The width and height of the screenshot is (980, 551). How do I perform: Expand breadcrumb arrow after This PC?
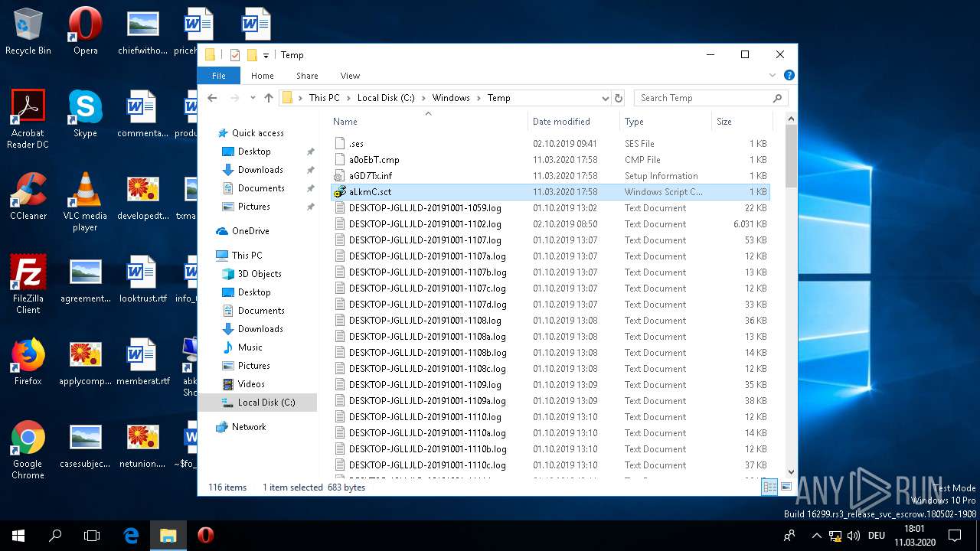[348, 98]
